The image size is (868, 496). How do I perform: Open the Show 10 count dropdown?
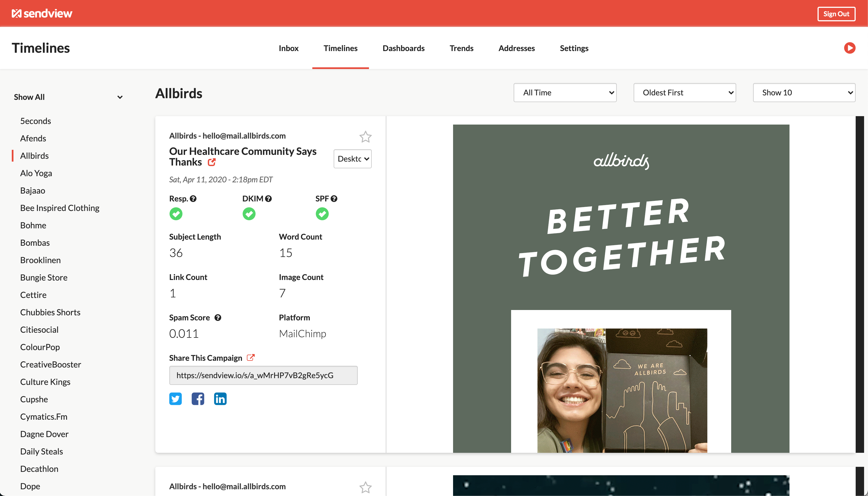point(804,93)
